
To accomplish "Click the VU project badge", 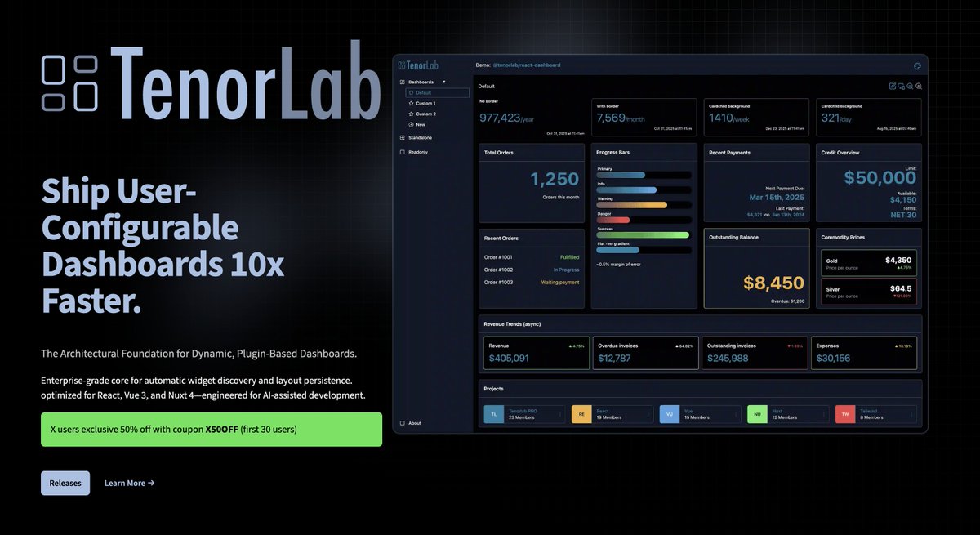I will pyautogui.click(x=670, y=414).
